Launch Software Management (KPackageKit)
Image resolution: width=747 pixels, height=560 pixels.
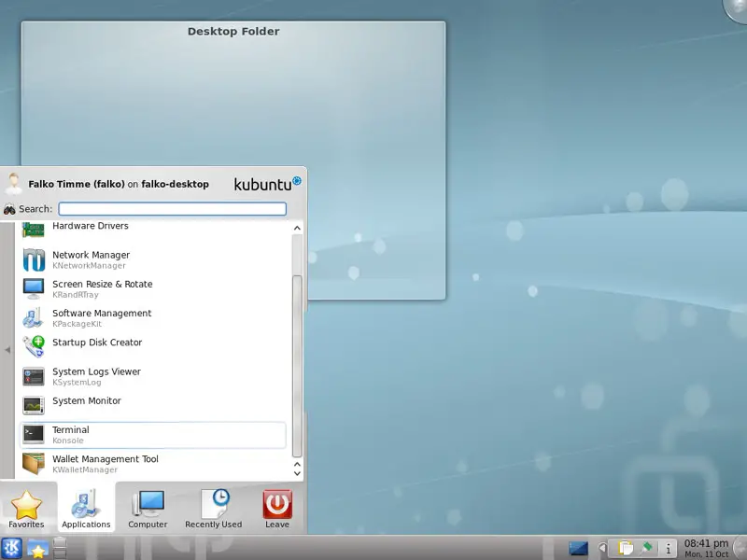tap(101, 317)
